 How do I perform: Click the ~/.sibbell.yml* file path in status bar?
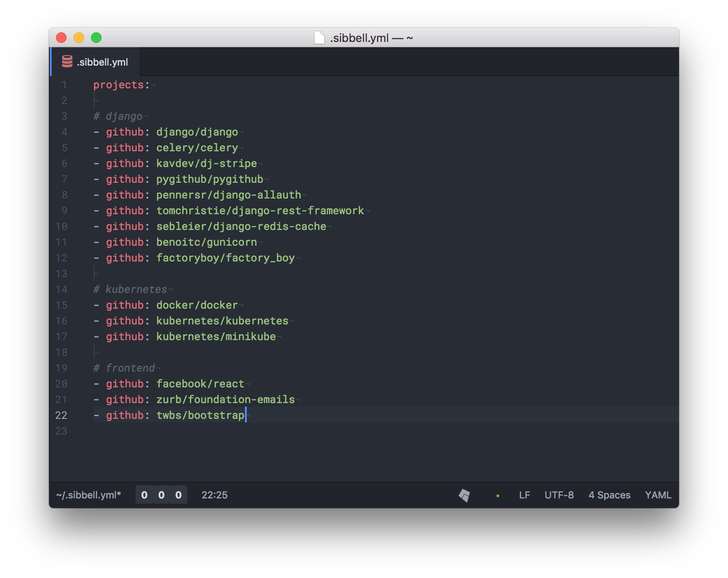[88, 495]
